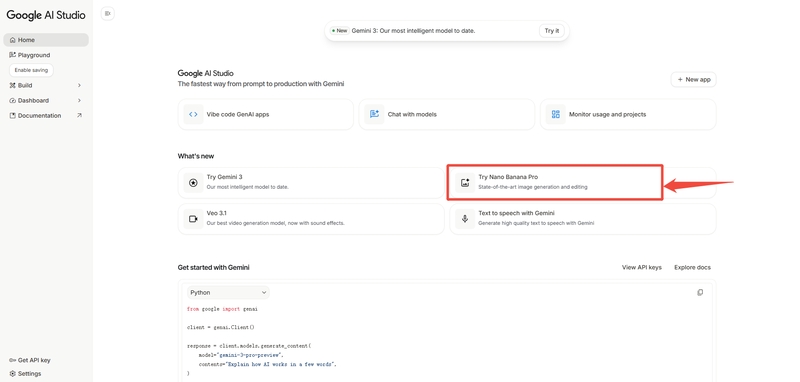Image resolution: width=800 pixels, height=382 pixels.
Task: Click the Get started with Gemini heading
Action: coord(213,267)
